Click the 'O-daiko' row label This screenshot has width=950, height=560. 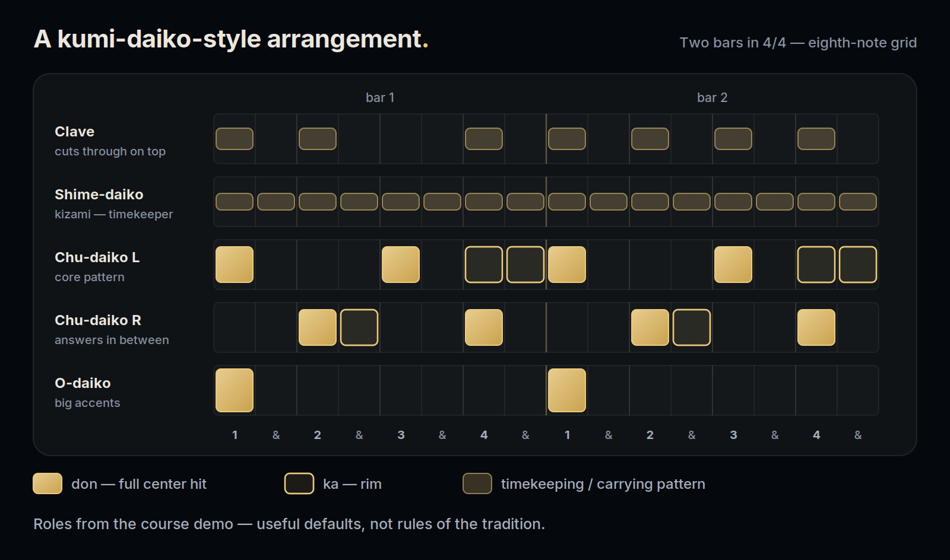83,383
